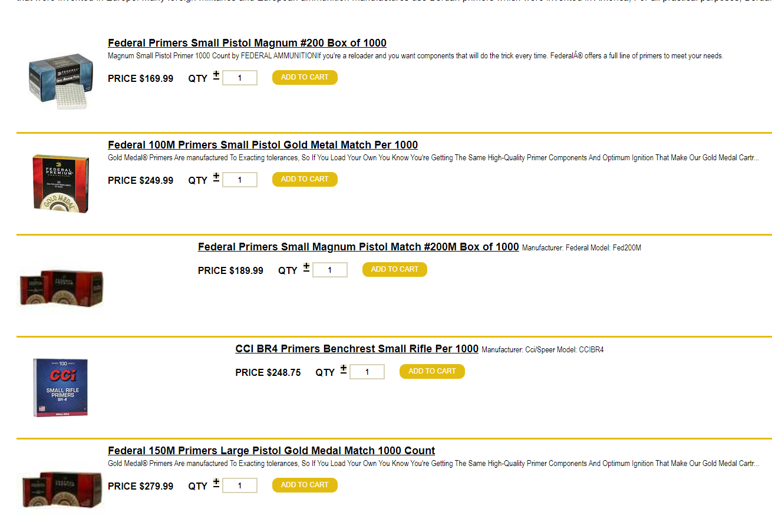Focus the quantity field for CCI BR4 primers

367,372
